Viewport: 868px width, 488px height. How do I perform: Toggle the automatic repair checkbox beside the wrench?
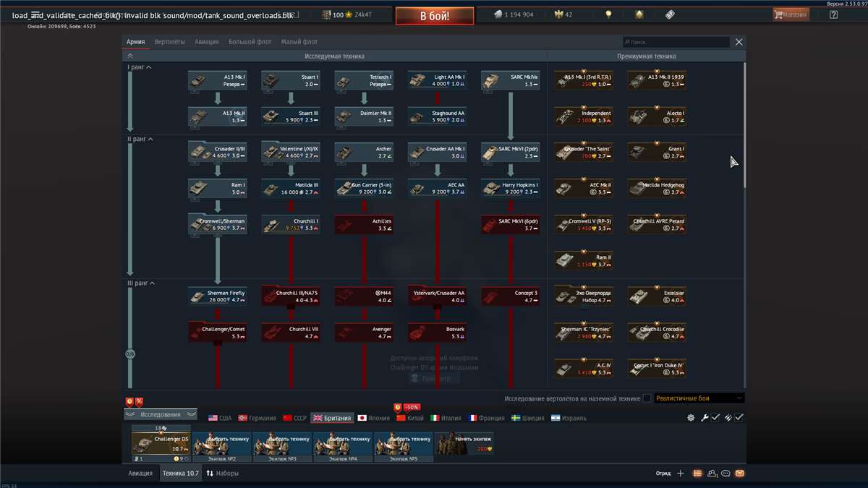(x=715, y=417)
